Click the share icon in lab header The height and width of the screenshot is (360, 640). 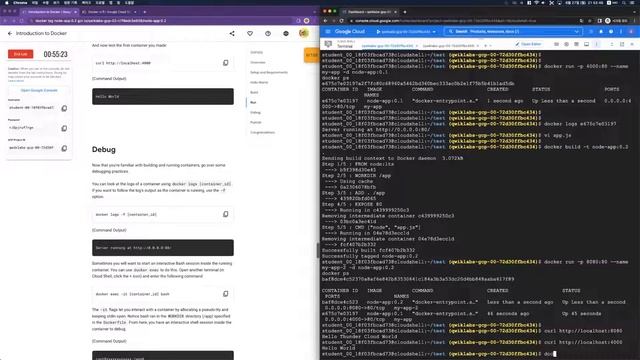click(x=232, y=33)
